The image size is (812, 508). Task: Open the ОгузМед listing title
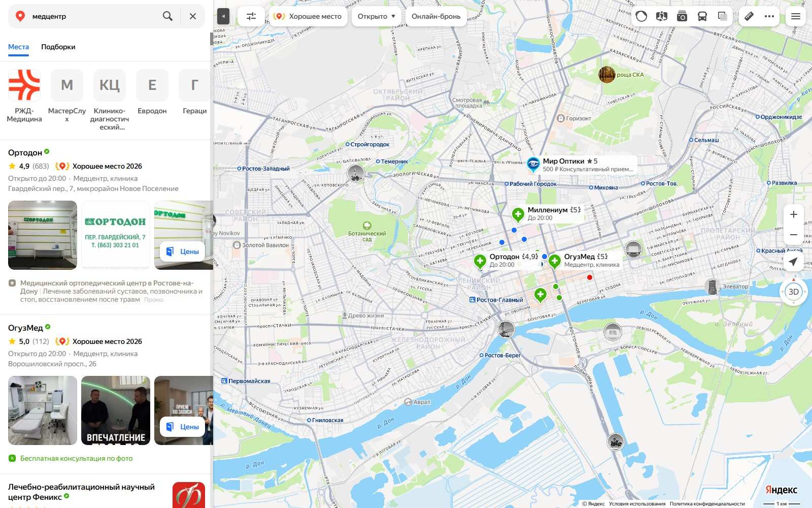[x=25, y=328]
